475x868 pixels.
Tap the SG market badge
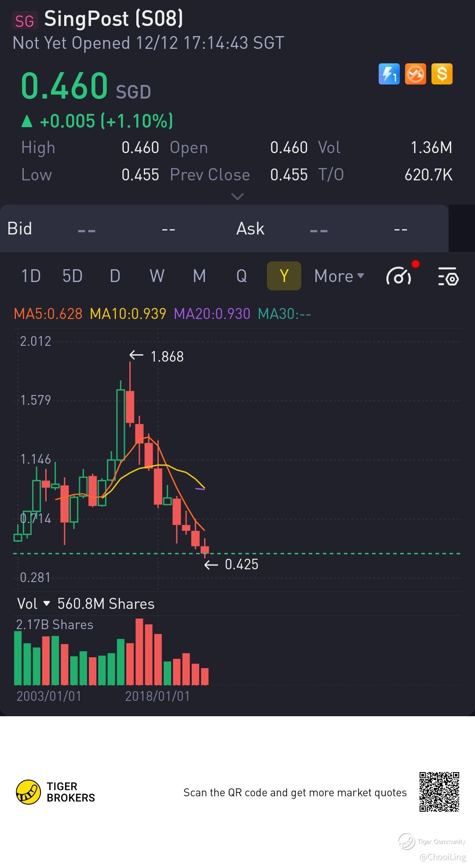(25, 21)
